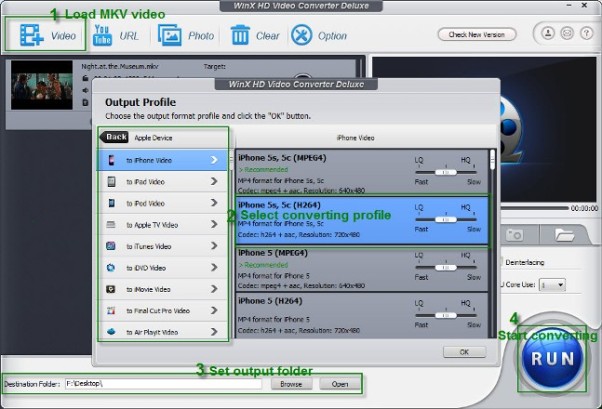The height and width of the screenshot is (409, 602).
Task: Click the iTunes icon in to iTunes Video row
Action: 111,246
